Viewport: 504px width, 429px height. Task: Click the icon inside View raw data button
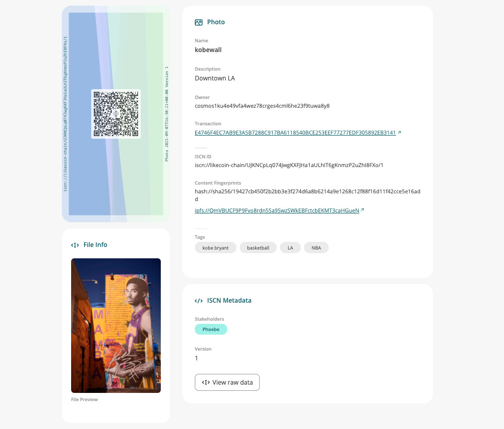pos(206,383)
